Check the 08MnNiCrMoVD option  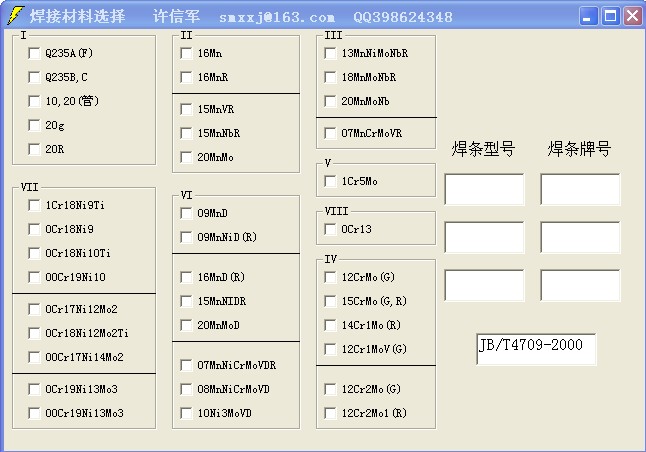[x=186, y=389]
